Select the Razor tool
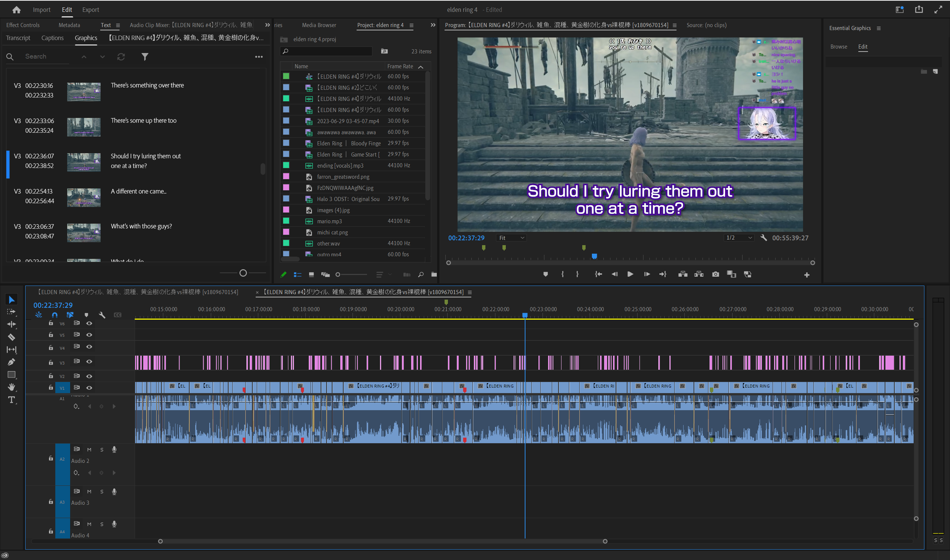Image resolution: width=950 pixels, height=560 pixels. click(12, 337)
